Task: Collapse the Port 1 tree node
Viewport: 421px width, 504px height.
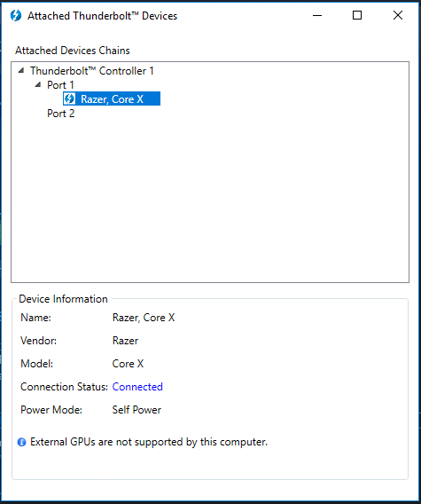Action: point(38,84)
